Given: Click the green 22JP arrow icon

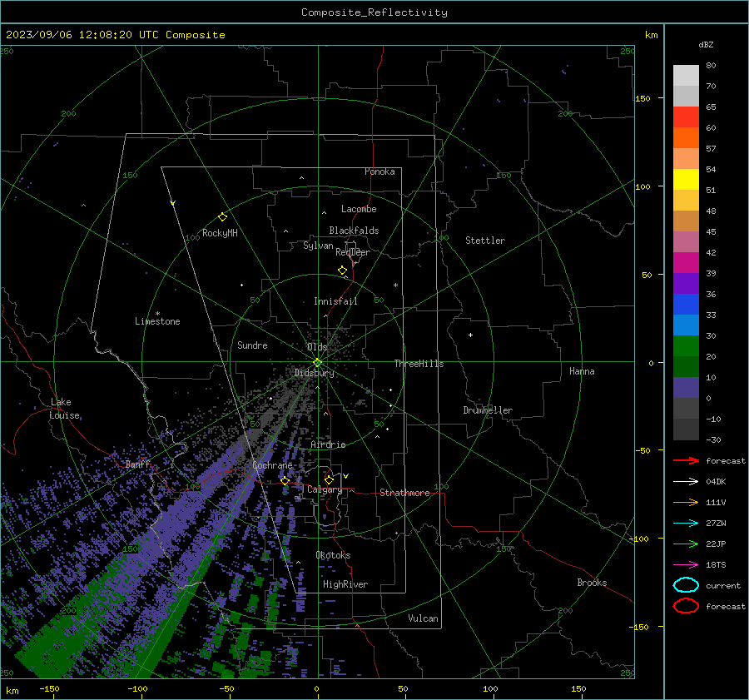Looking at the screenshot, I should 686,544.
